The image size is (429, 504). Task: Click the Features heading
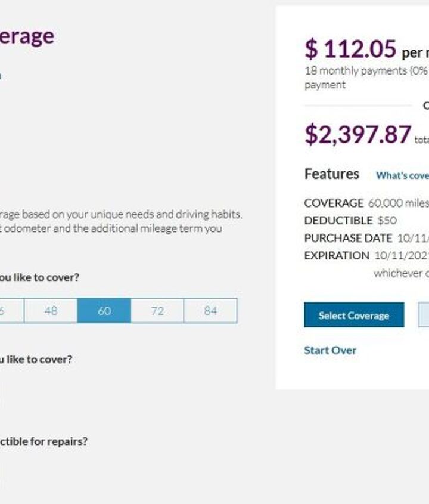pos(332,174)
